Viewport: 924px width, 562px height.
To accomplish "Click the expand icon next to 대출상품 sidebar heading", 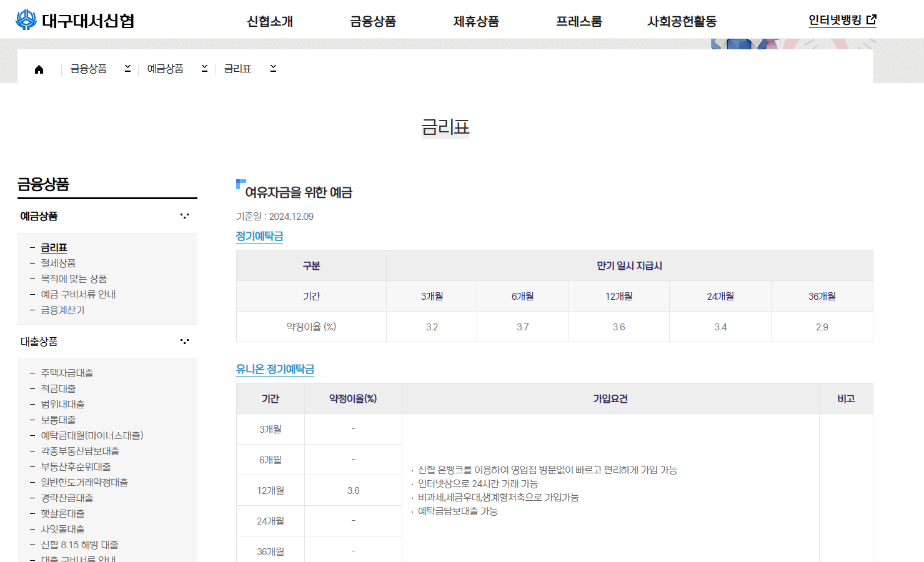I will (184, 341).
